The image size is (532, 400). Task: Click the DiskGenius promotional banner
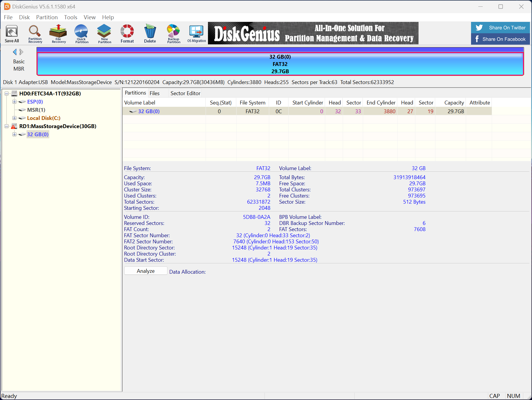click(x=313, y=33)
